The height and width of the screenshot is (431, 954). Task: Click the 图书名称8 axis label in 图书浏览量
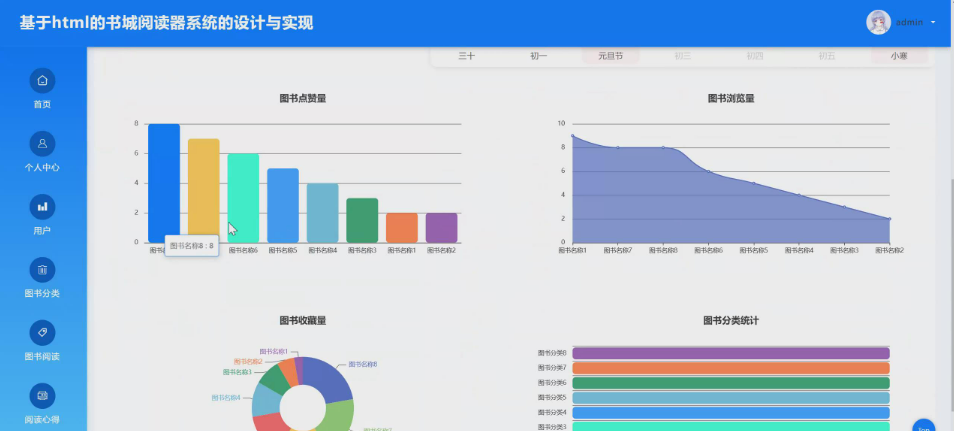663,250
